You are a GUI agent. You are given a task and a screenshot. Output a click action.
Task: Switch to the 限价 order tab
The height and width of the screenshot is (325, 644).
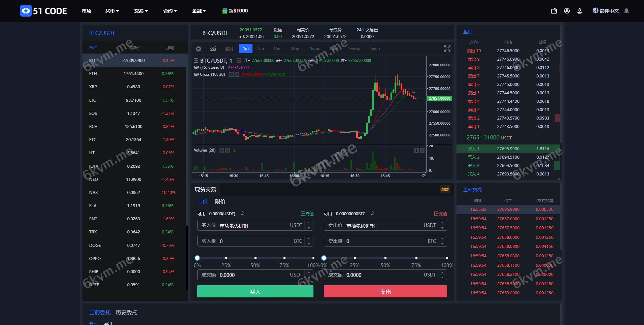click(x=220, y=201)
